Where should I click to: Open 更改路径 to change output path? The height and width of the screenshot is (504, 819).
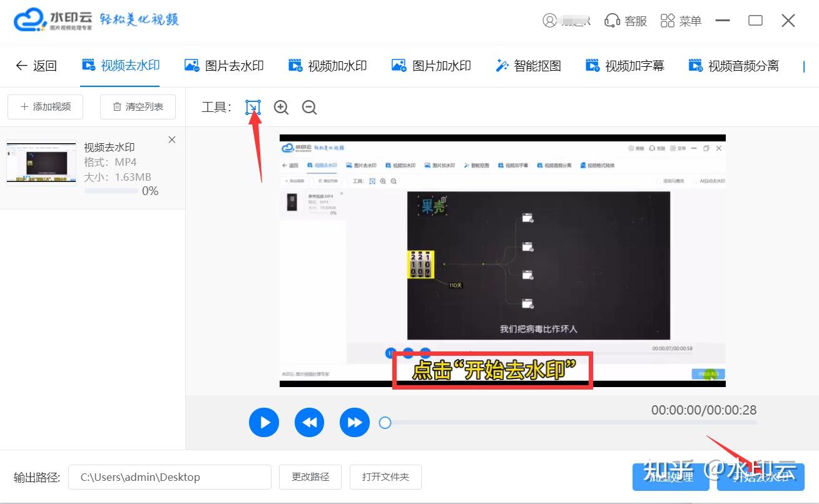point(310,476)
